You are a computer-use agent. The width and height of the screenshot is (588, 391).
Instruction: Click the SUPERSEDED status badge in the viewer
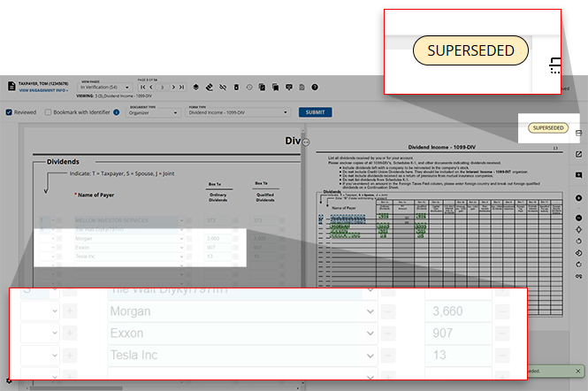click(x=548, y=128)
